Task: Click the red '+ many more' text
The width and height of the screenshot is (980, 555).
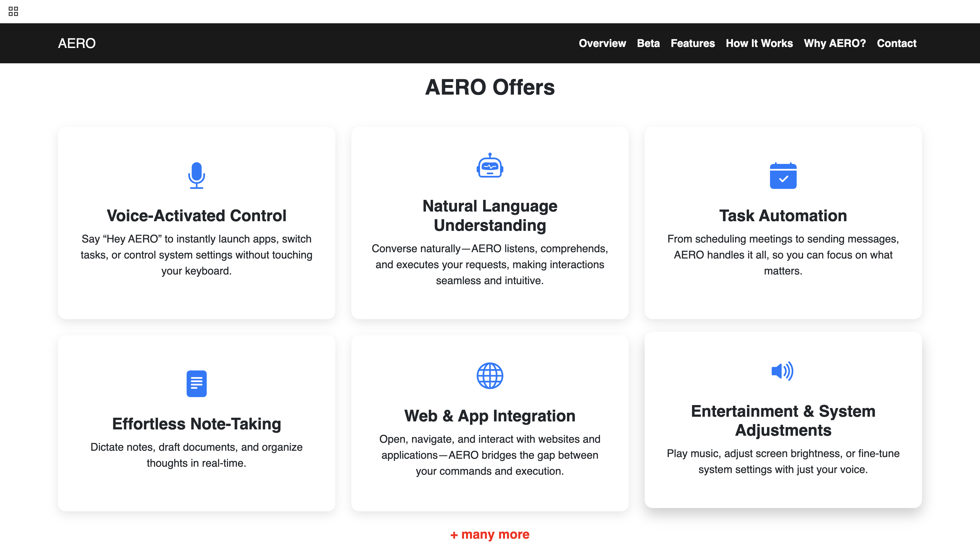Action: 490,534
